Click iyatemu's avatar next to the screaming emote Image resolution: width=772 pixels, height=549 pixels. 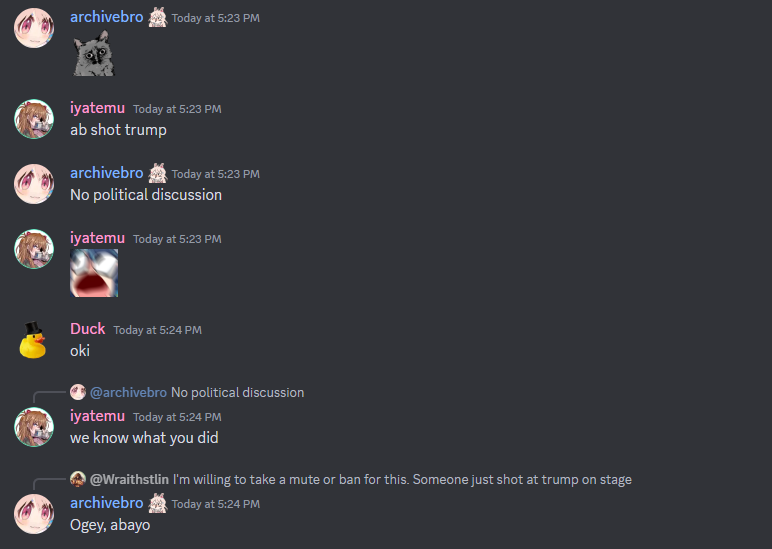[x=34, y=249]
